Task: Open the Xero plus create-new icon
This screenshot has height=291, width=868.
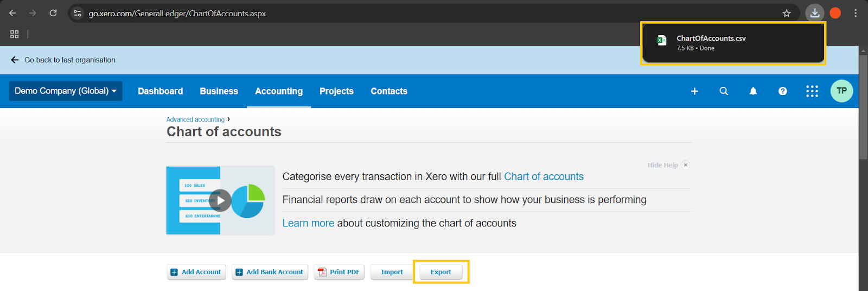Action: [694, 91]
